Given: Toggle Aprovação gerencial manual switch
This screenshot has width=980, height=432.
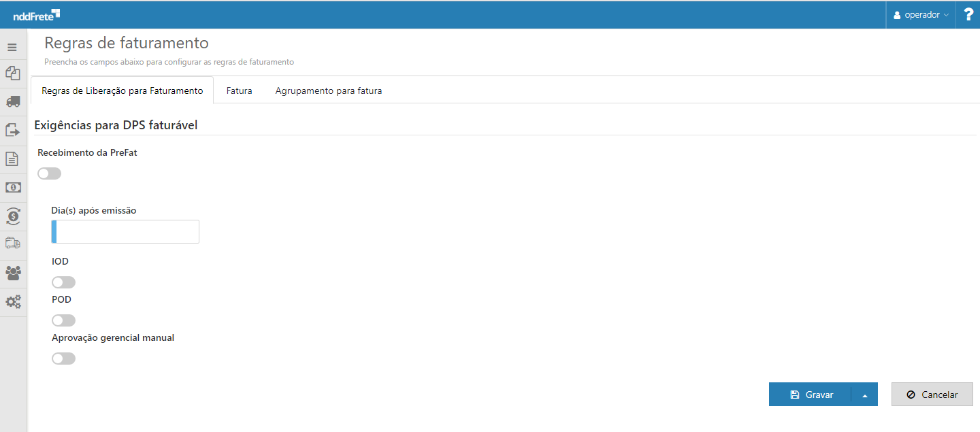Looking at the screenshot, I should click(x=63, y=359).
